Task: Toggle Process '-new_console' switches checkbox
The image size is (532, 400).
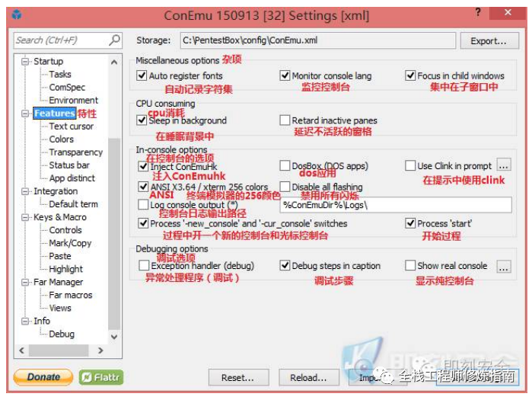Action: coord(143,223)
